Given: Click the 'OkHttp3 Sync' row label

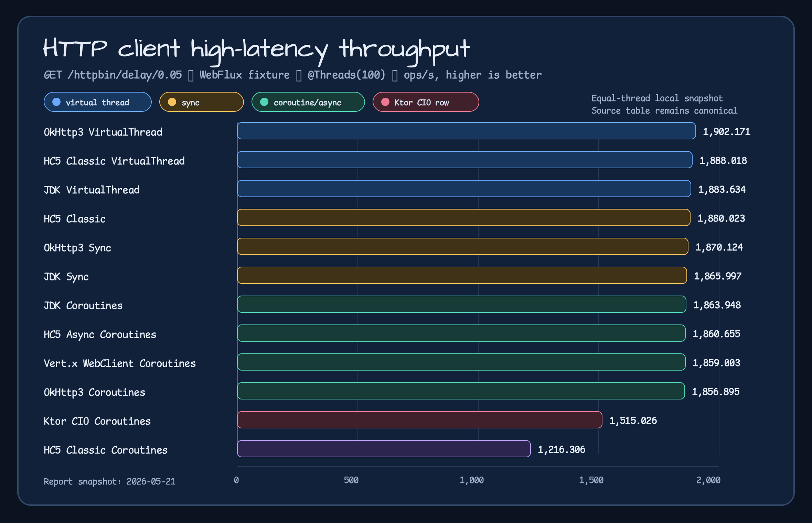Looking at the screenshot, I should 77,248.
